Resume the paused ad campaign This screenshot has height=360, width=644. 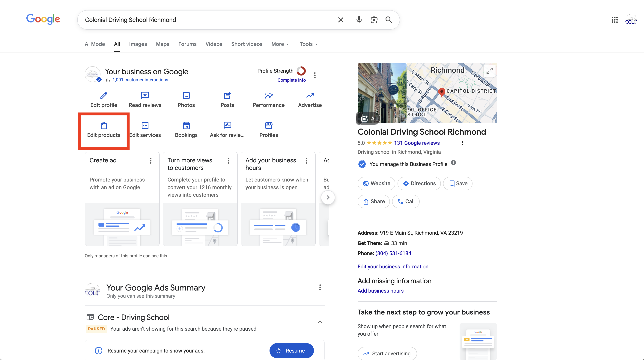coord(291,350)
